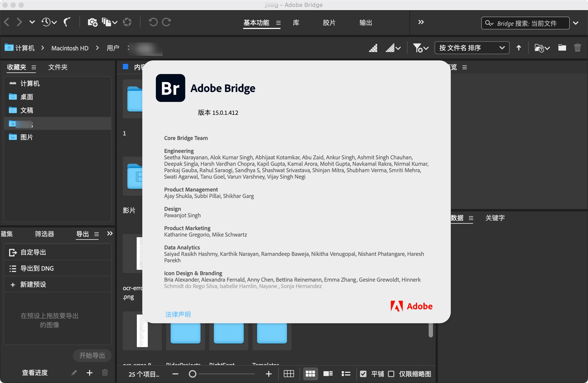Get photos from camera icon
Image resolution: width=588 pixels, height=383 pixels.
(x=93, y=22)
